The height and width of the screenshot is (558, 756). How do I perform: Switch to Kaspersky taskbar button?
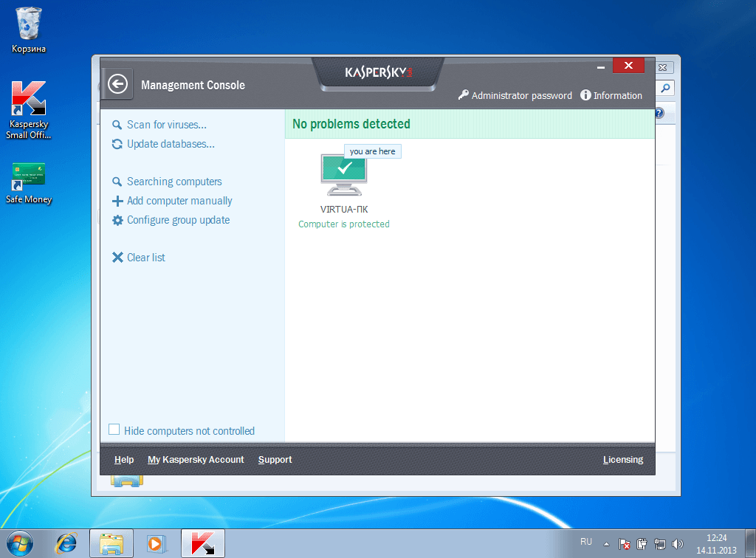point(203,543)
